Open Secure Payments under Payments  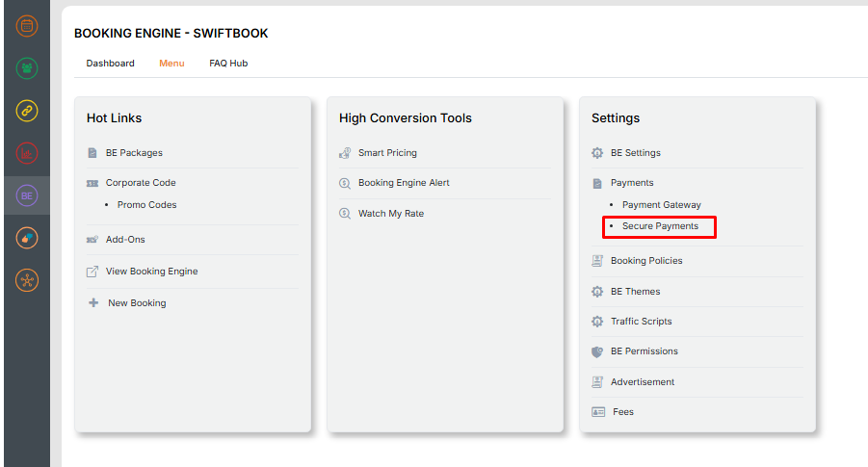(660, 226)
